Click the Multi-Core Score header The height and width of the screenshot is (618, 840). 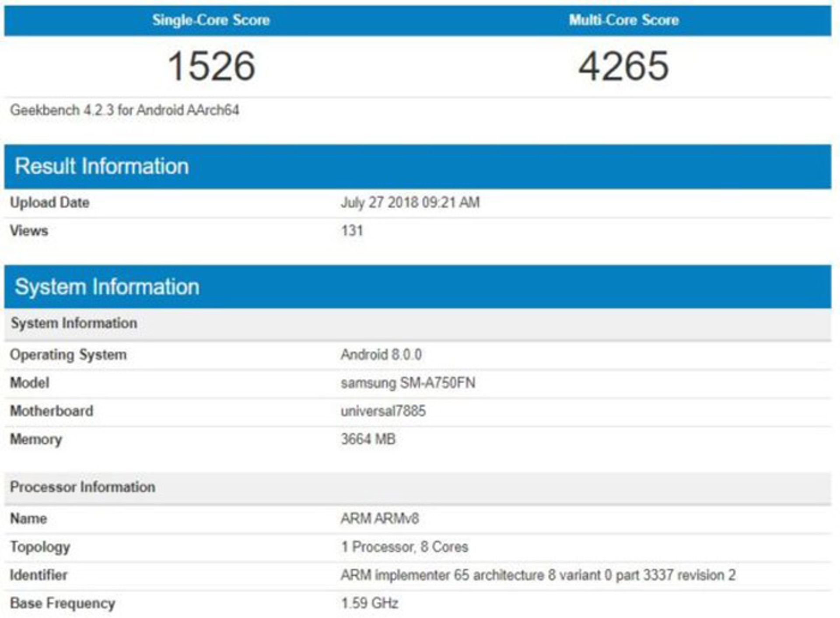pyautogui.click(x=623, y=20)
